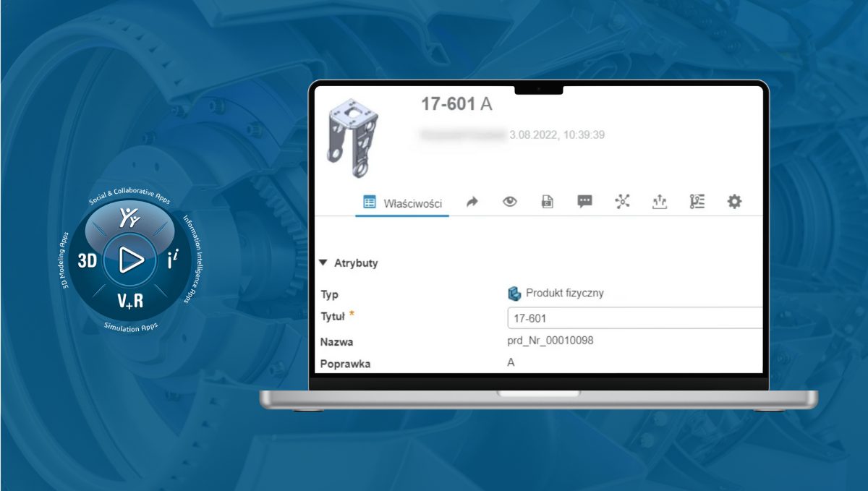Click the value prd_Nr_00010098

click(550, 340)
